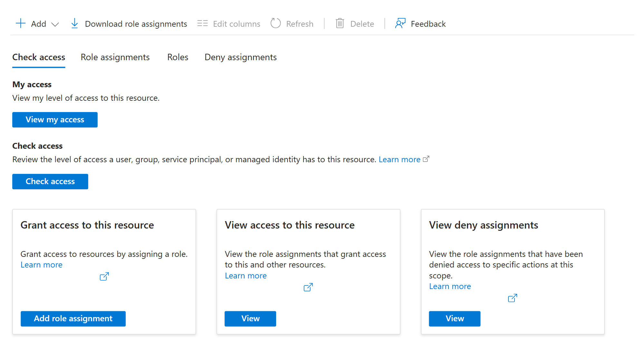Image resolution: width=644 pixels, height=356 pixels.
Task: Click external link icon in View access card
Action: pos(308,287)
